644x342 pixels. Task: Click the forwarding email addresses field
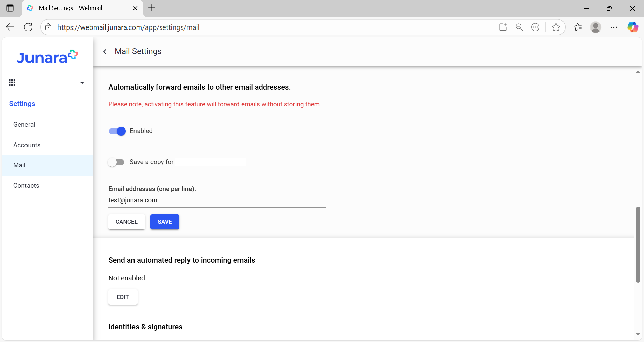pos(217,200)
